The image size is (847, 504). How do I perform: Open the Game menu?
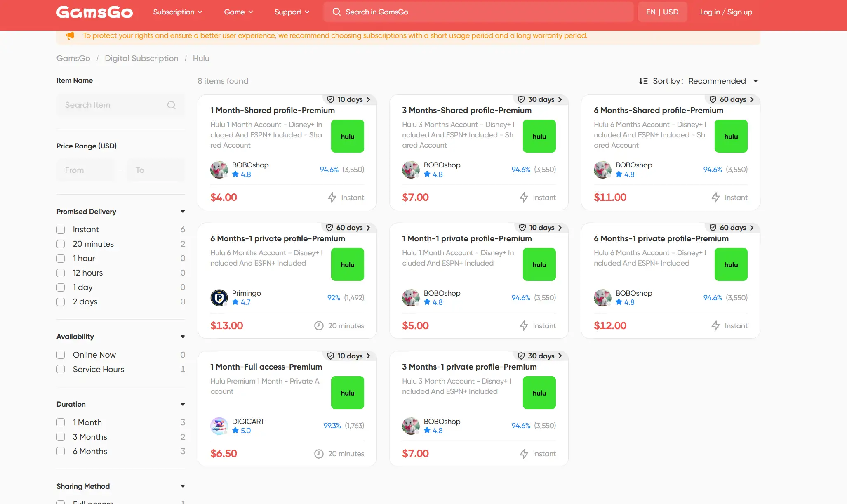pyautogui.click(x=238, y=12)
